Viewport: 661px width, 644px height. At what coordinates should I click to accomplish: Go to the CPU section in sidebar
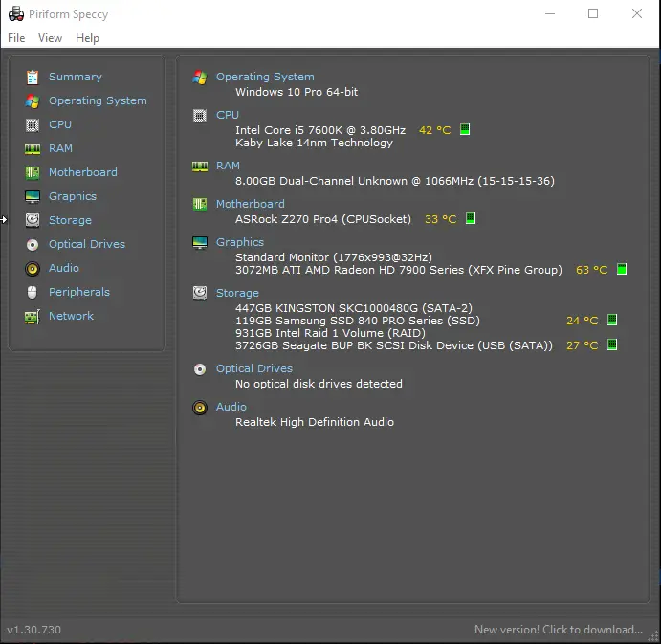(60, 124)
